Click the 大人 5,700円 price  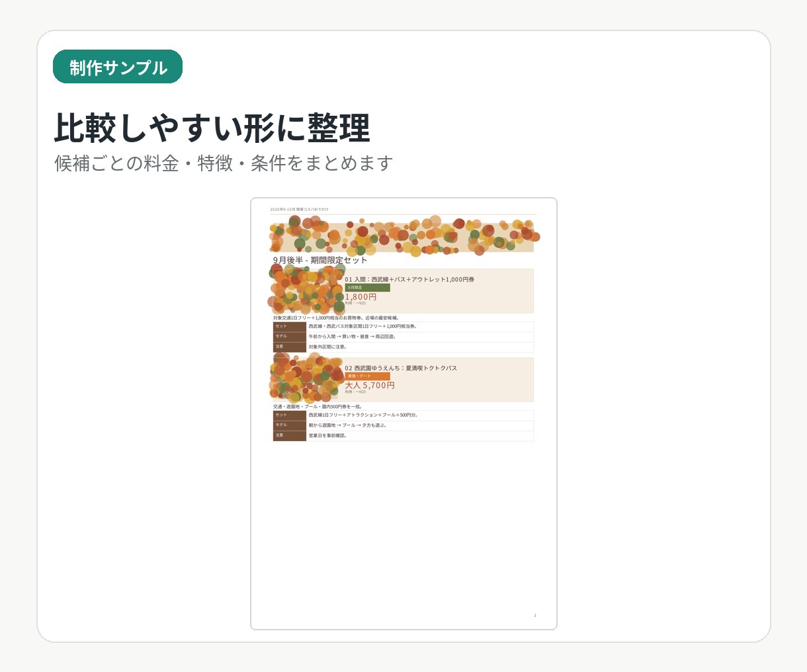(370, 385)
